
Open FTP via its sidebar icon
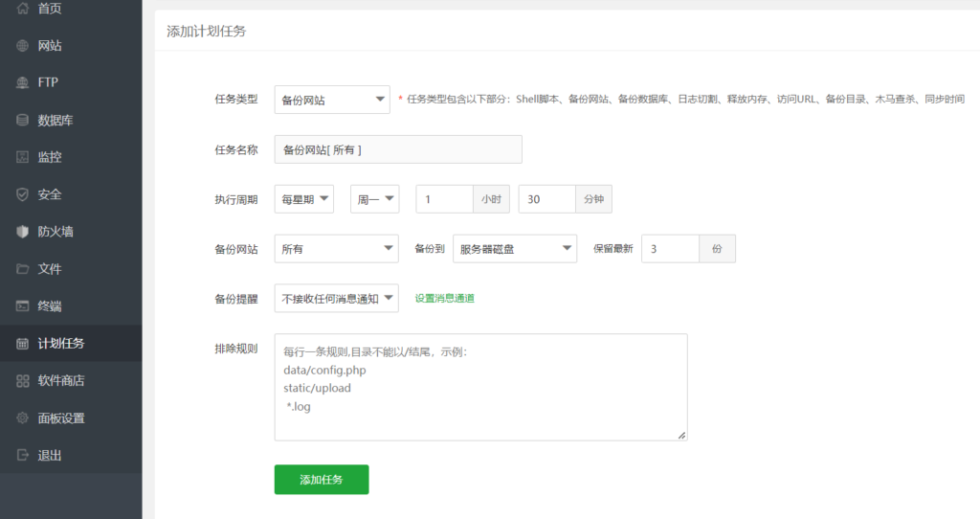22,83
